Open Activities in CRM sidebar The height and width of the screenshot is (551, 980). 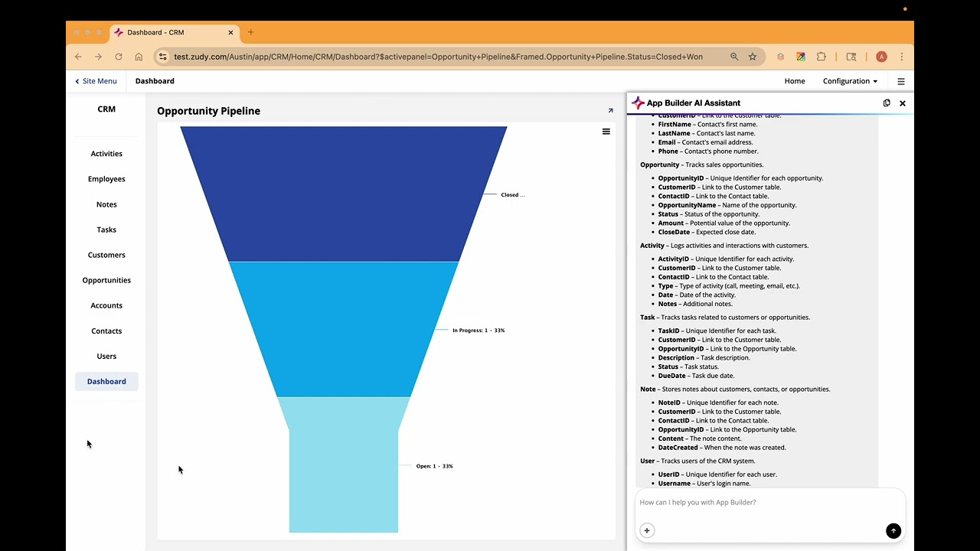tap(106, 154)
